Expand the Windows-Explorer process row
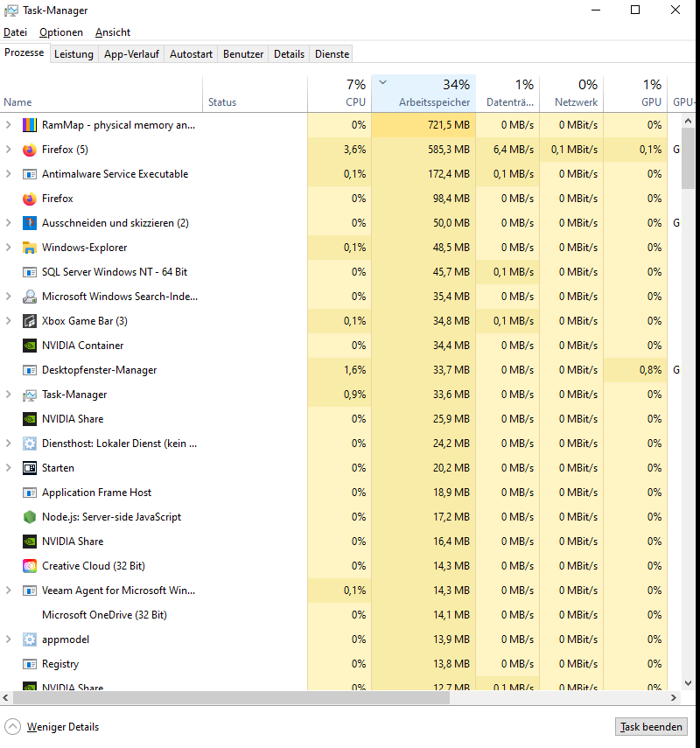Screen dimensions: 700x748 (x=8, y=247)
